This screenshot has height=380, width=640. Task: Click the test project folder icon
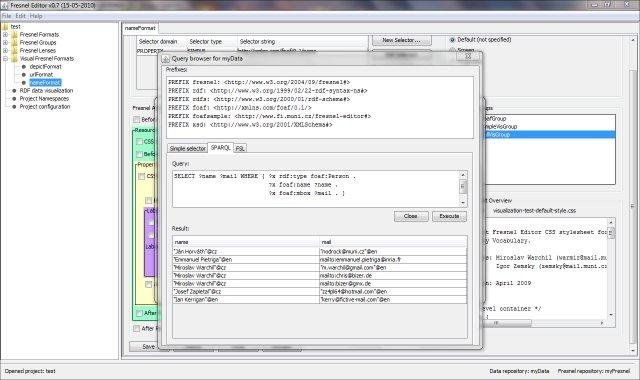5,27
